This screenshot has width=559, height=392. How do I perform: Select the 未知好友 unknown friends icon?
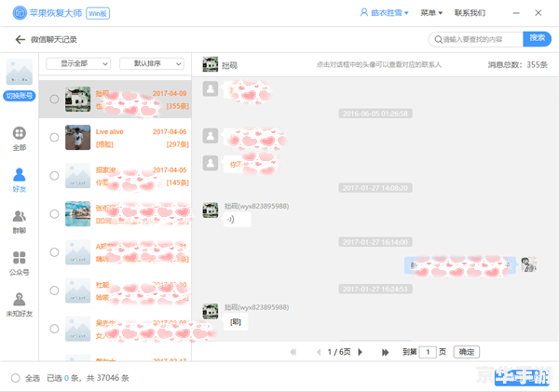(20, 299)
